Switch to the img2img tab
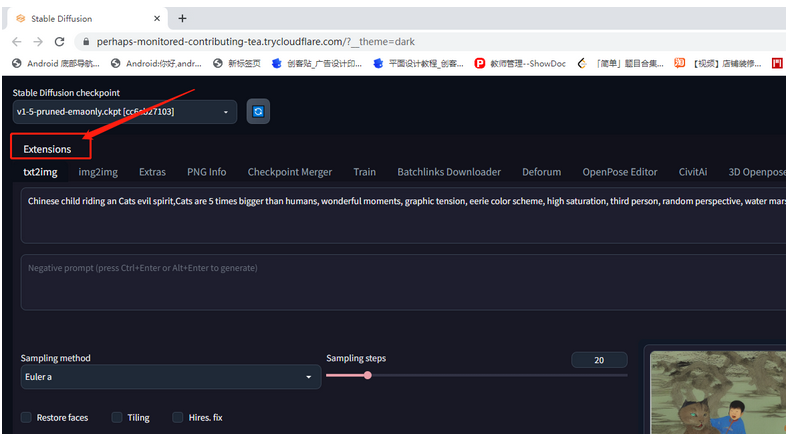Screen dimensions: 786x434 point(98,172)
